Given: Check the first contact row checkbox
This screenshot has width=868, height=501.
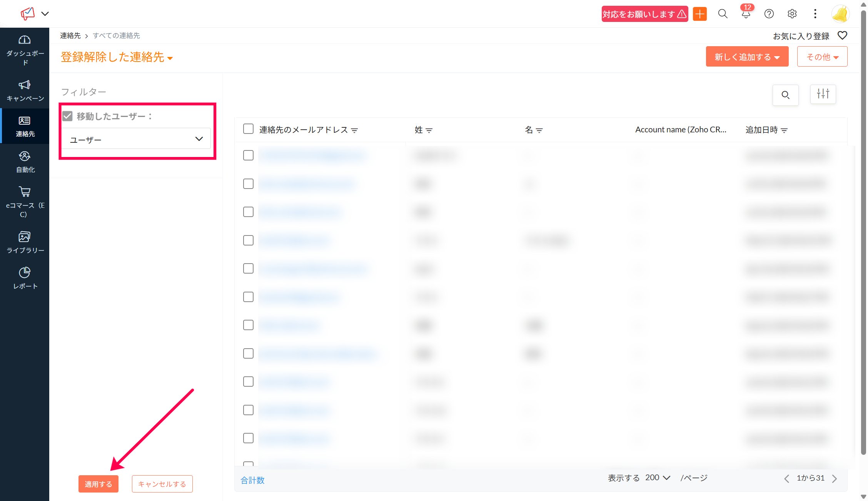Looking at the screenshot, I should point(248,155).
